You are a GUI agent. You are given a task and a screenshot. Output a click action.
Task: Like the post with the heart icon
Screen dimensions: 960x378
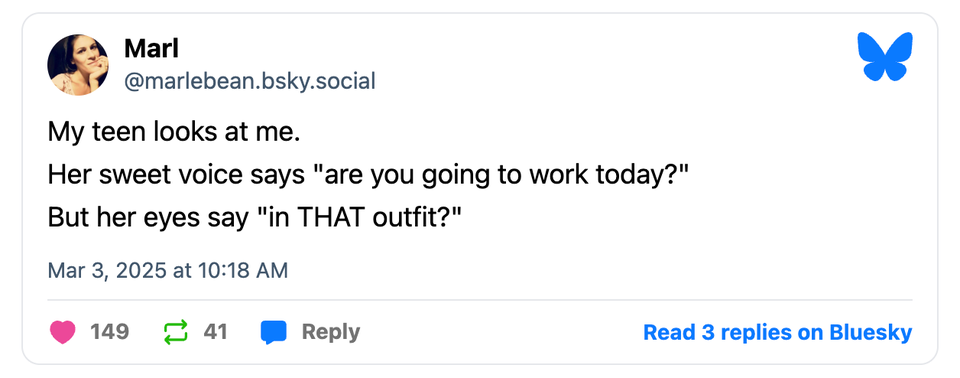(x=62, y=332)
